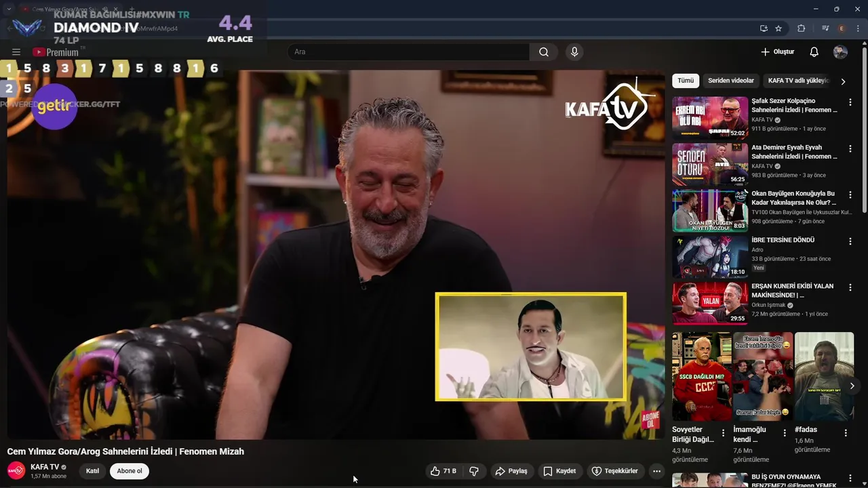
Task: Open options for Erşan Kuneri video
Action: point(850,287)
